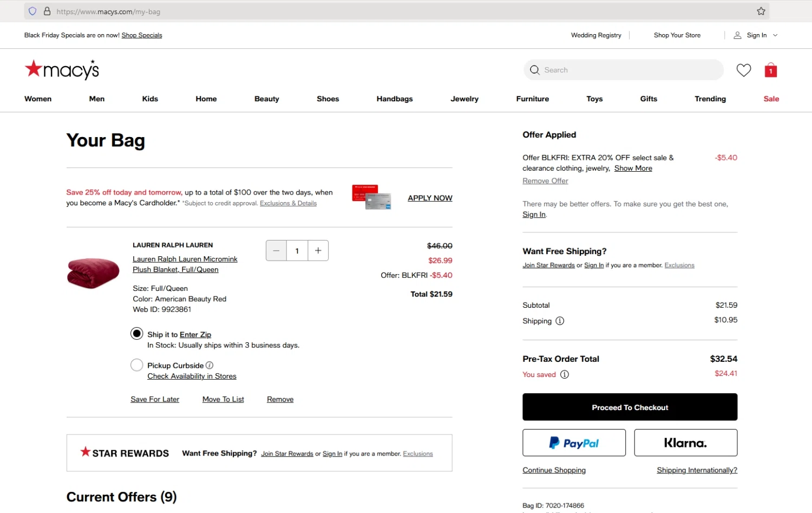Open Wedding Registry link

(596, 35)
